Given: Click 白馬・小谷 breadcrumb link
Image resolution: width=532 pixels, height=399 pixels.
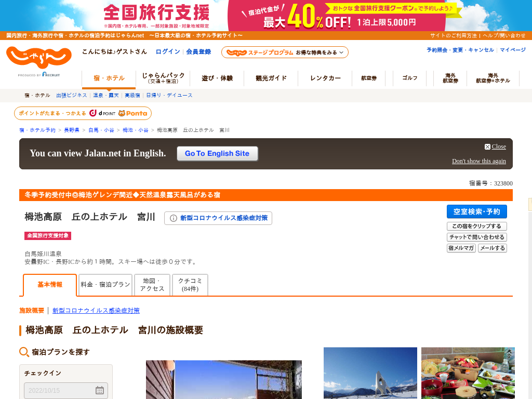Looking at the screenshot, I should point(101,130).
